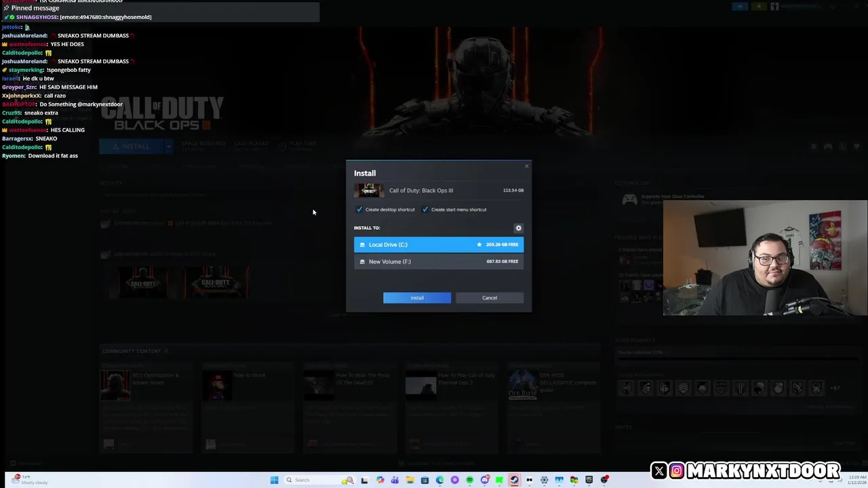Open the BO3 Optimization guide thumbnail

pyautogui.click(x=115, y=386)
